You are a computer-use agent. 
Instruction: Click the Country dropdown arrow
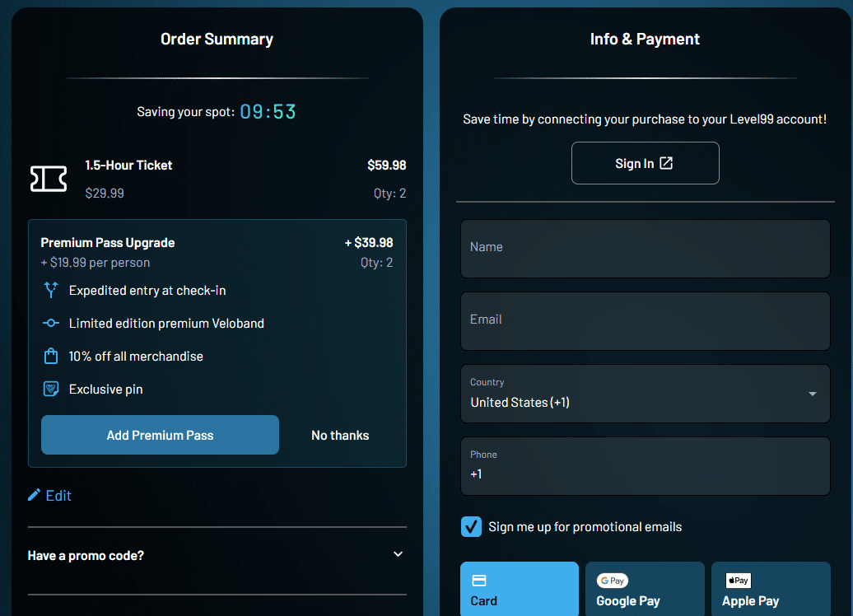click(813, 394)
